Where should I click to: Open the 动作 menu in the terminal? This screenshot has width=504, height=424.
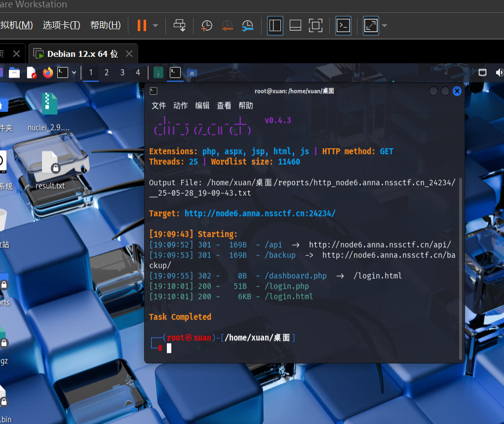pos(181,106)
